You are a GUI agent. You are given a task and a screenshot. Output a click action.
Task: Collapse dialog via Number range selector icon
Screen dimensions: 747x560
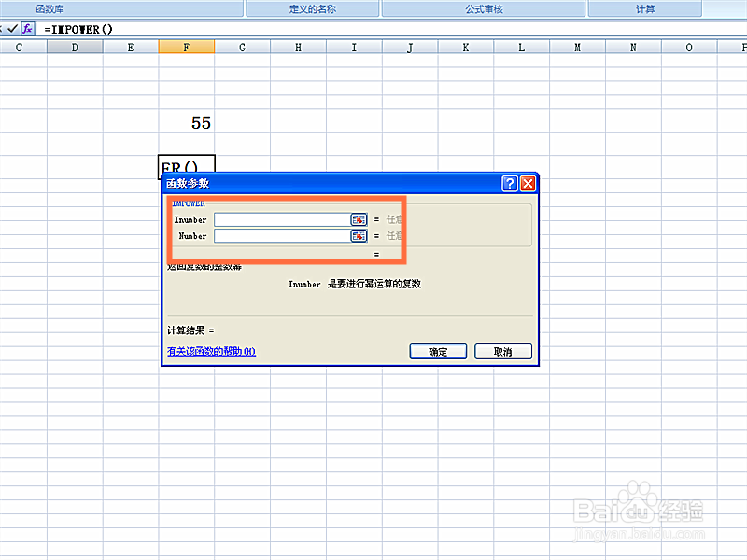pos(359,236)
